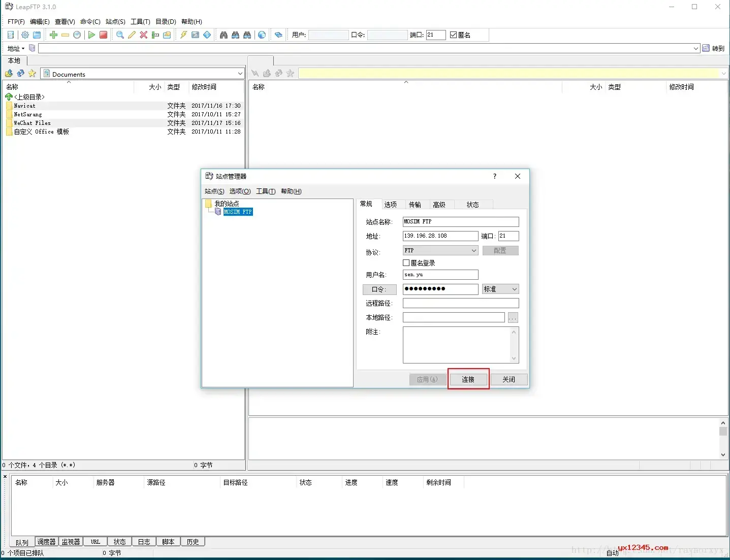Open Site Manager from the main toolbar
The width and height of the screenshot is (730, 560).
(11, 35)
